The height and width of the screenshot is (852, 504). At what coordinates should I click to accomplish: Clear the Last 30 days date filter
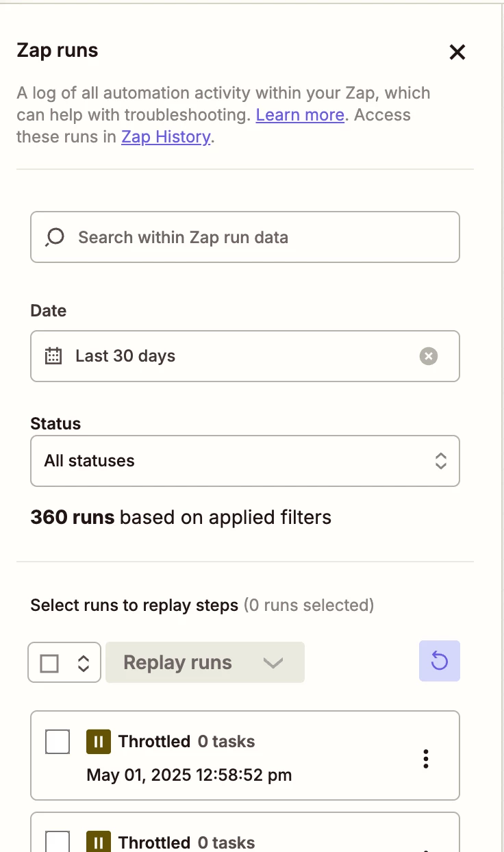point(429,356)
